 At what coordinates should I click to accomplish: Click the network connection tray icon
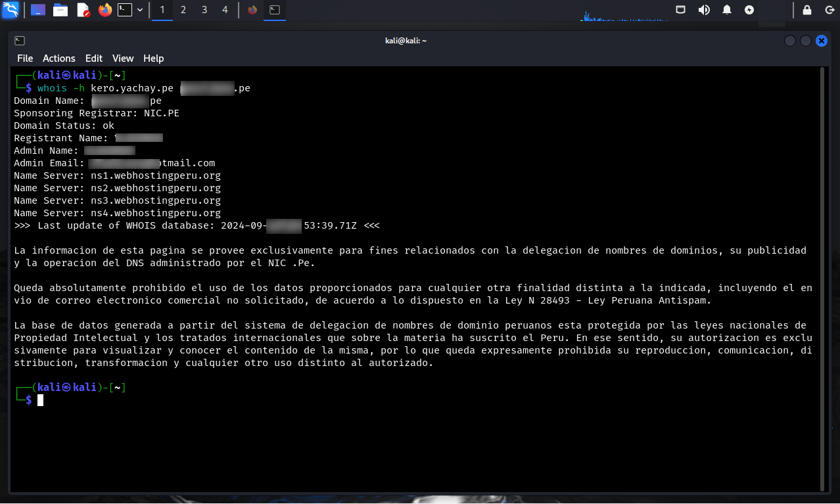681,10
